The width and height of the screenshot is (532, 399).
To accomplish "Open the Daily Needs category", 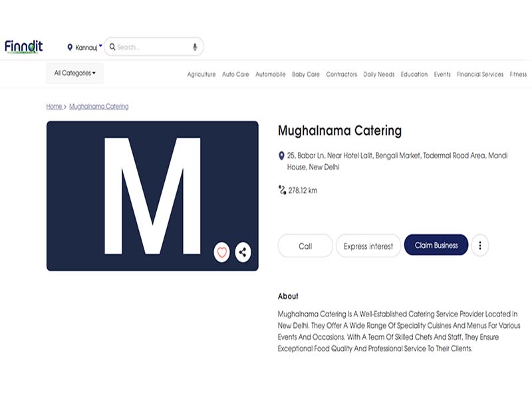I will pos(378,74).
